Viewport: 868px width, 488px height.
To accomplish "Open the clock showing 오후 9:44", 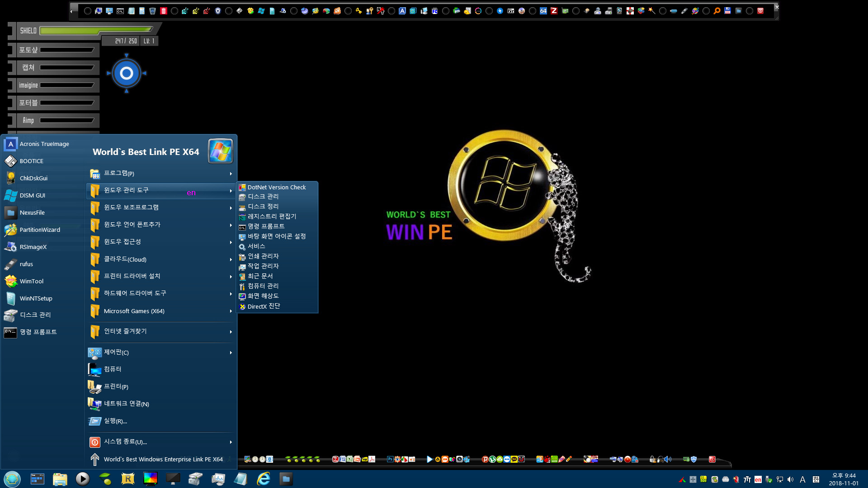I will click(844, 479).
